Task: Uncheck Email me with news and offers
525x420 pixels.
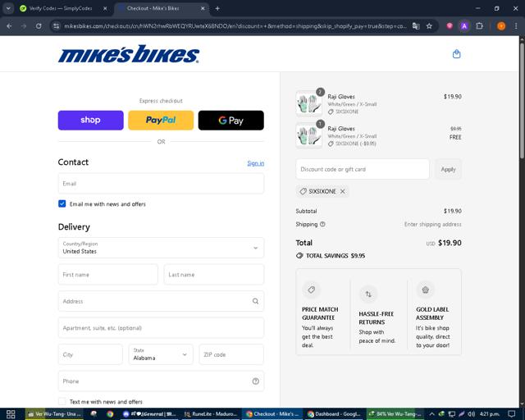Action: click(62, 203)
